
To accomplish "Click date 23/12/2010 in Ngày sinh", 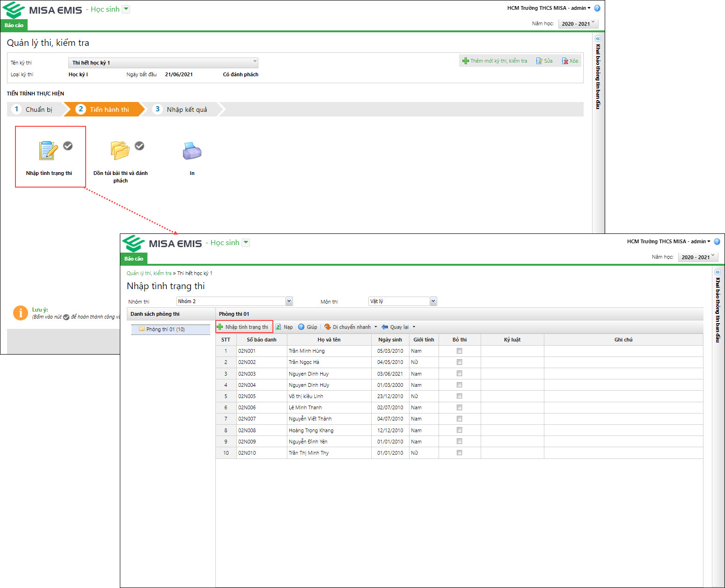I will click(390, 396).
